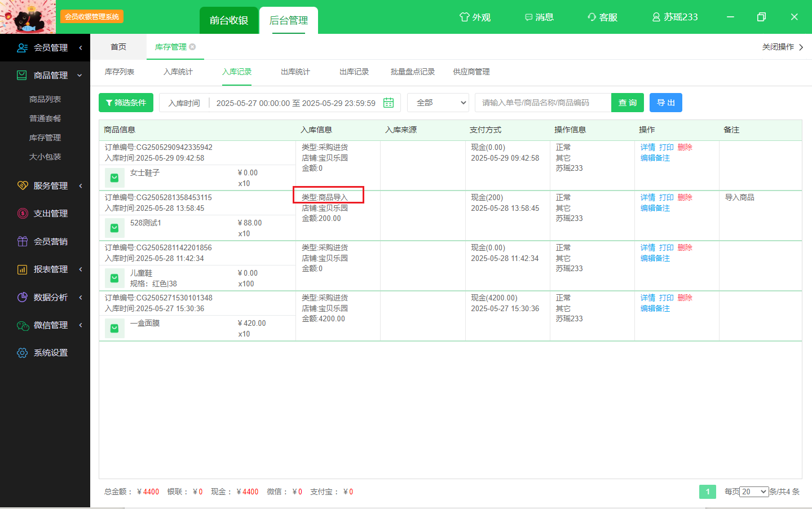Click the 支出管理 coin icon
The image size is (812, 509).
(x=23, y=213)
